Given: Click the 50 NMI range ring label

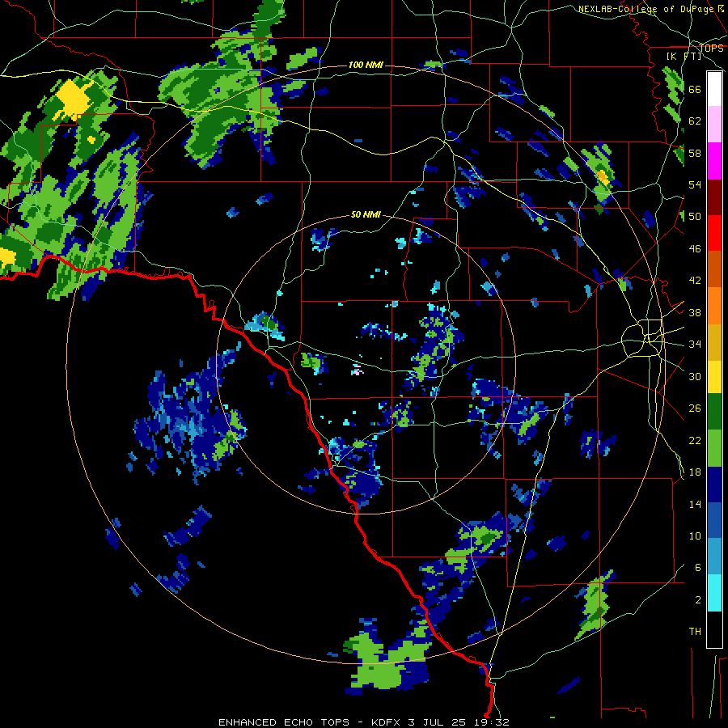Looking at the screenshot, I should (x=366, y=214).
